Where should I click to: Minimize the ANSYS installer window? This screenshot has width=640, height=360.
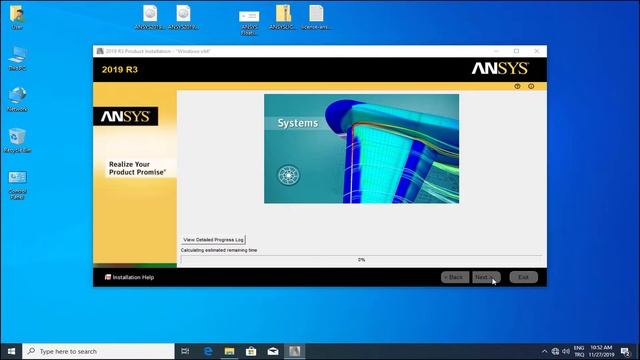(496, 51)
